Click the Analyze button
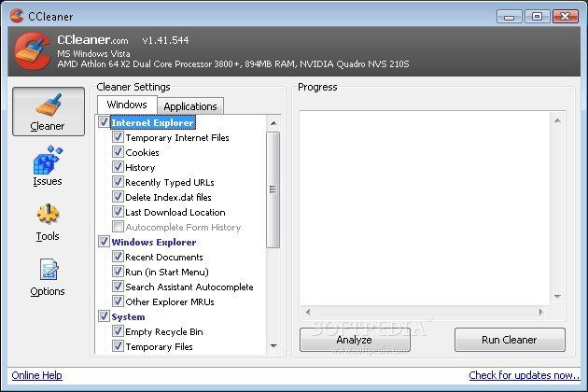This screenshot has height=392, width=588. pos(355,340)
